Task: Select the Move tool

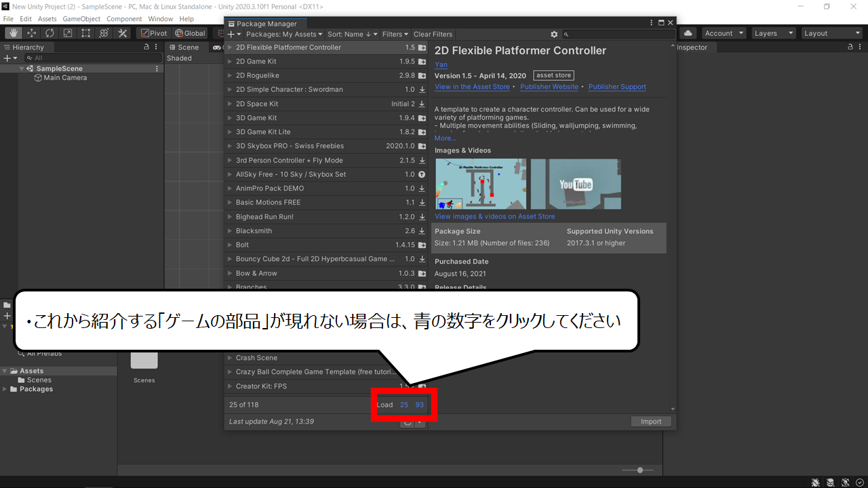Action: tap(32, 33)
